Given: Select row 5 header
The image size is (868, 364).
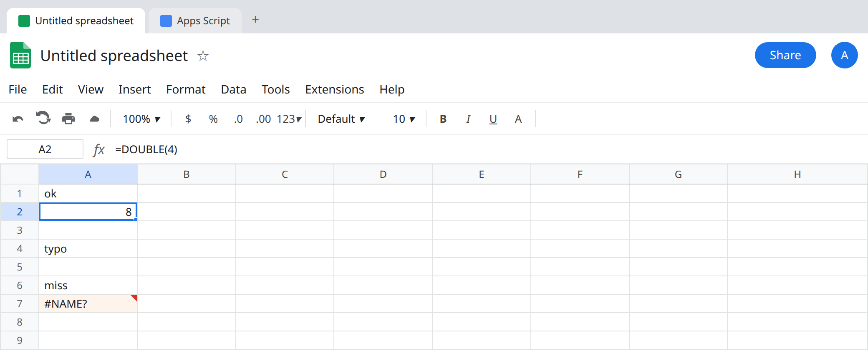Looking at the screenshot, I should point(20,267).
